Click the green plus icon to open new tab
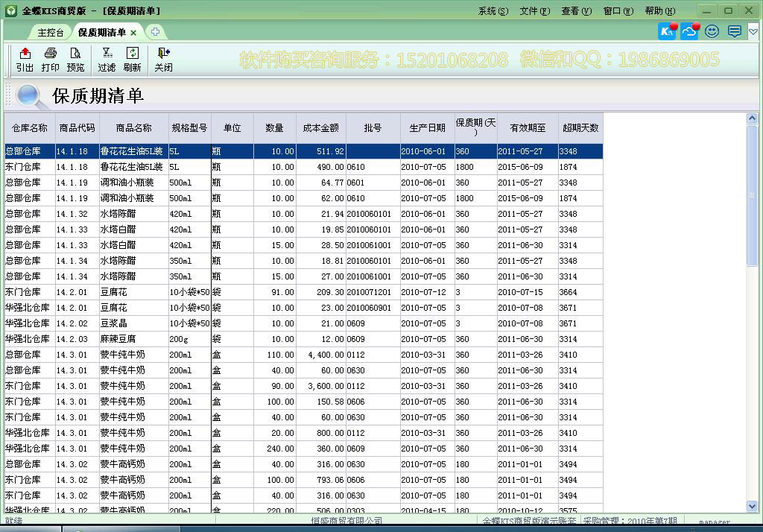 click(x=154, y=31)
